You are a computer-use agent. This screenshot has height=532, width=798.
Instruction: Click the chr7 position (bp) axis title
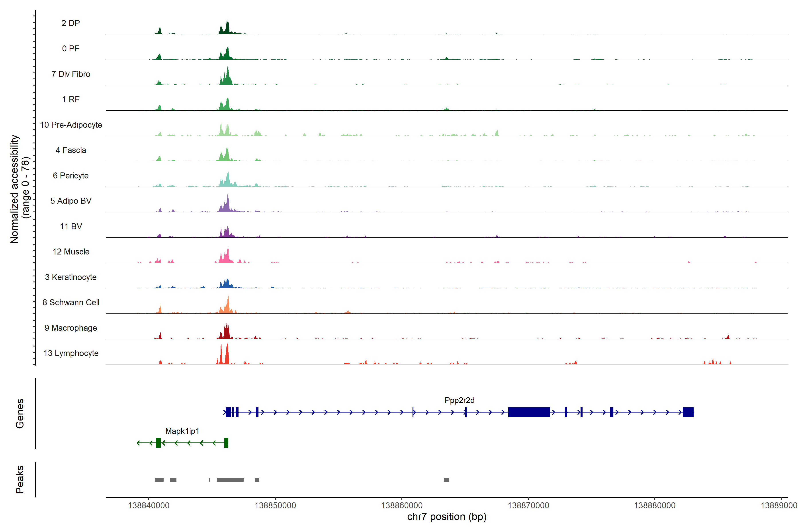click(x=446, y=517)
